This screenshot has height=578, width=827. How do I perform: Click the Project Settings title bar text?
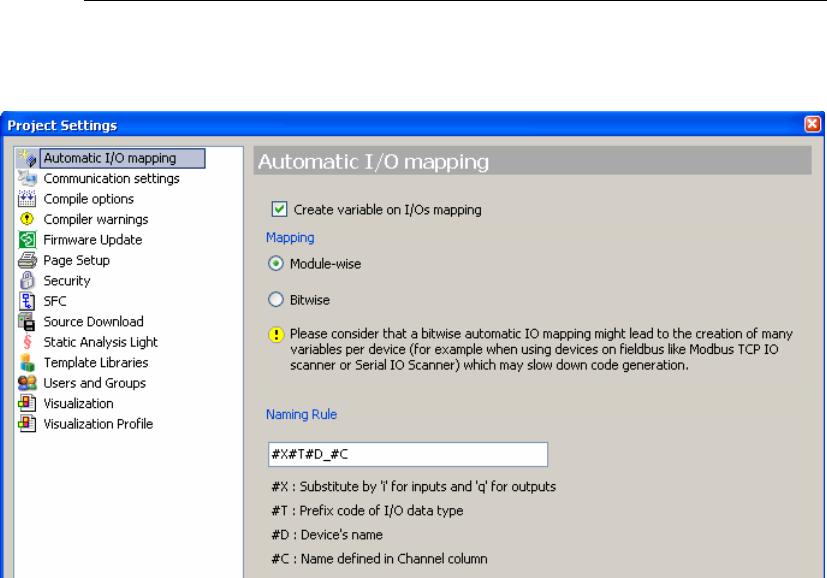(62, 126)
